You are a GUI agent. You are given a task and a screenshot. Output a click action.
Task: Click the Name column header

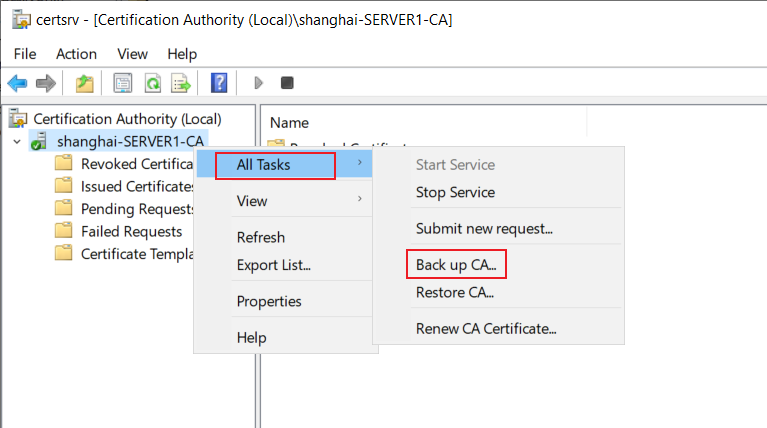(289, 123)
